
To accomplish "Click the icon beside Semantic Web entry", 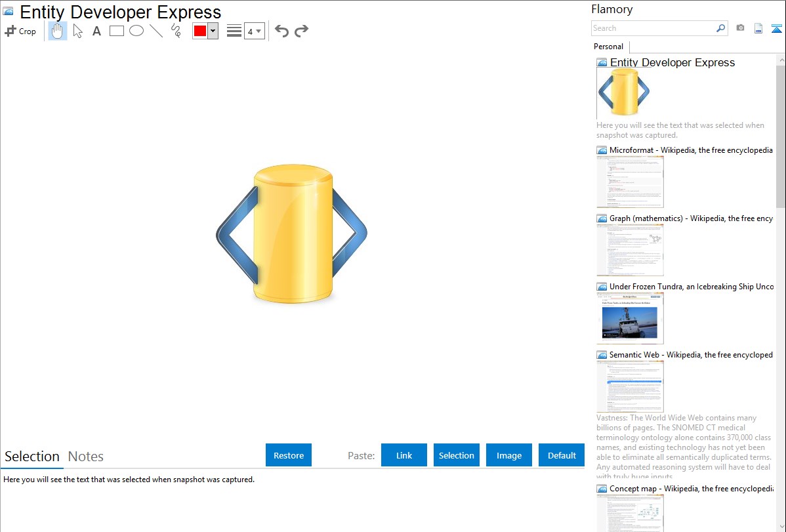I will (x=602, y=354).
